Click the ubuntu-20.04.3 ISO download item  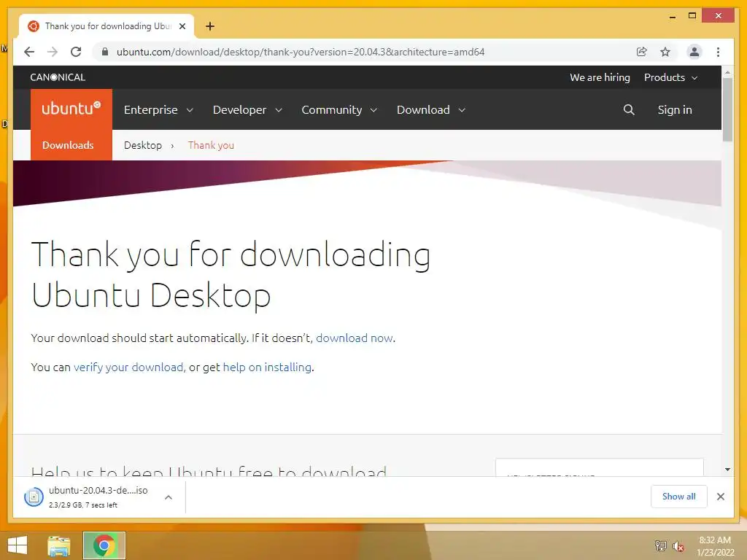(x=98, y=497)
